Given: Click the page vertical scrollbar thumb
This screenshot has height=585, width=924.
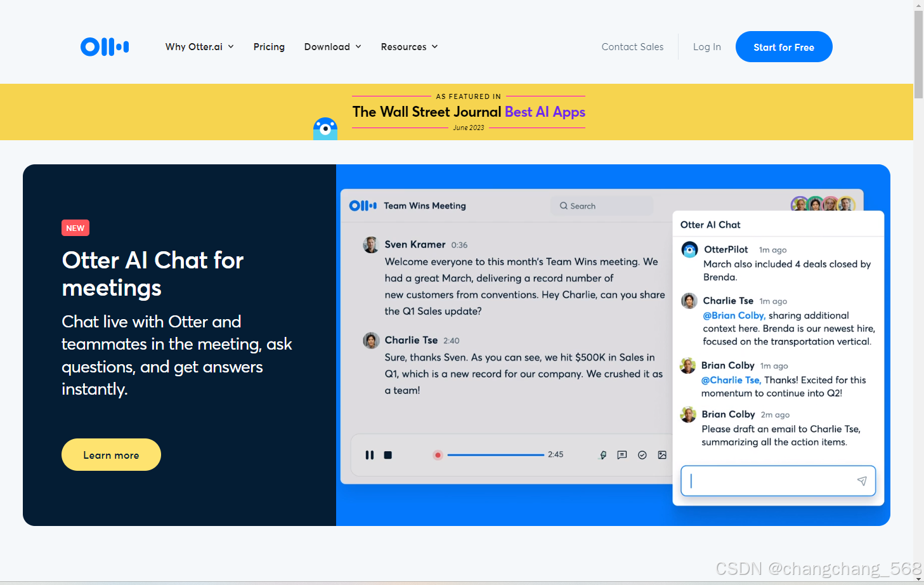Looking at the screenshot, I should tap(918, 55).
